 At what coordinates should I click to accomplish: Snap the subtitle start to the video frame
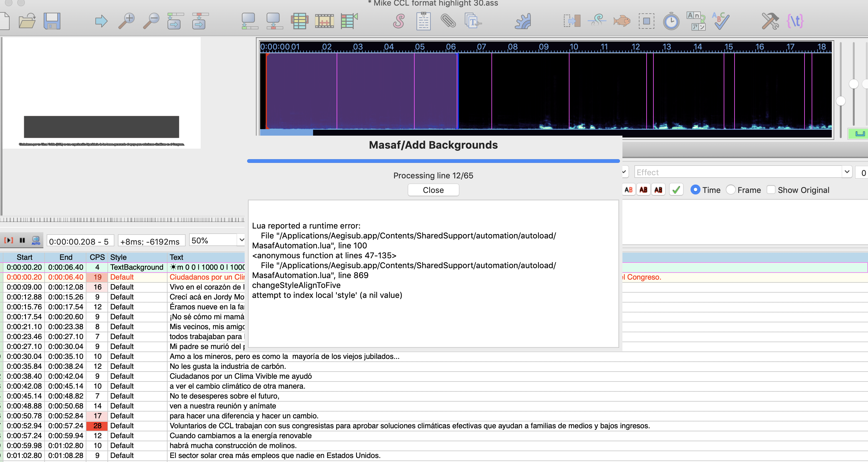pyautogui.click(x=250, y=21)
